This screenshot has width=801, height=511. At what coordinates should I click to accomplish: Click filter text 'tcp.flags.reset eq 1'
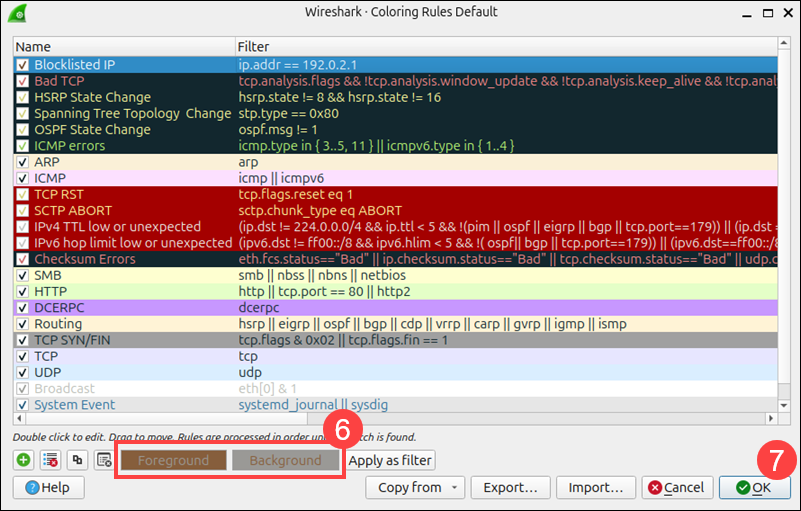(x=296, y=195)
